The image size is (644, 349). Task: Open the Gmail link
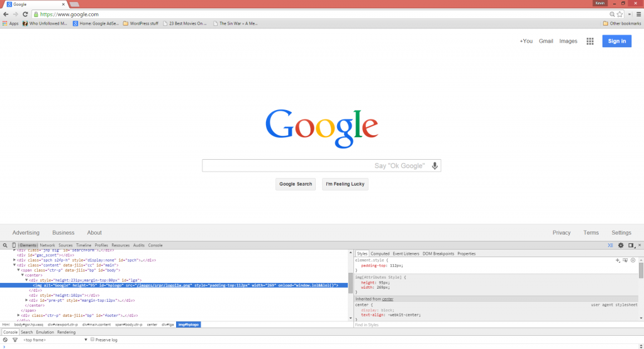546,41
